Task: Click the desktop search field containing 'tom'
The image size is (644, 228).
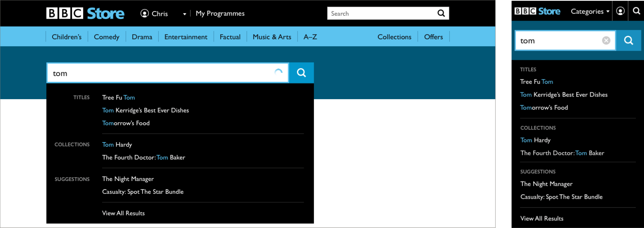Action: (x=168, y=73)
